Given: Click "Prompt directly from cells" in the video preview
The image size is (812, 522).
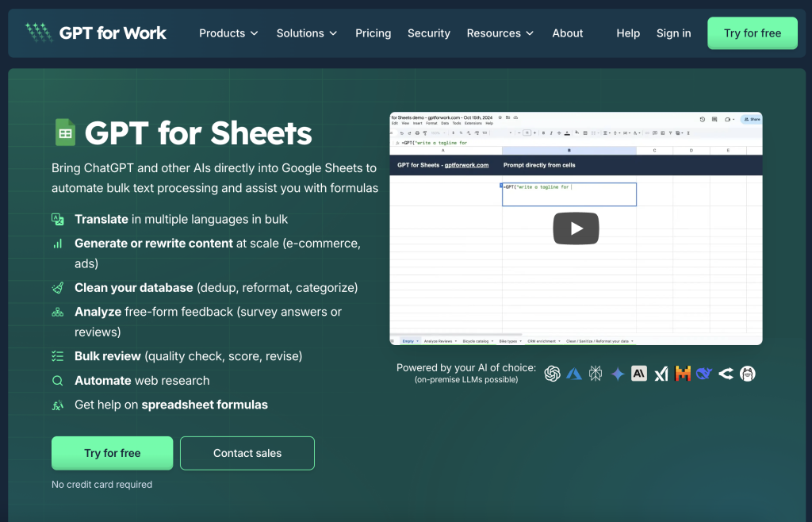Looking at the screenshot, I should [539, 165].
